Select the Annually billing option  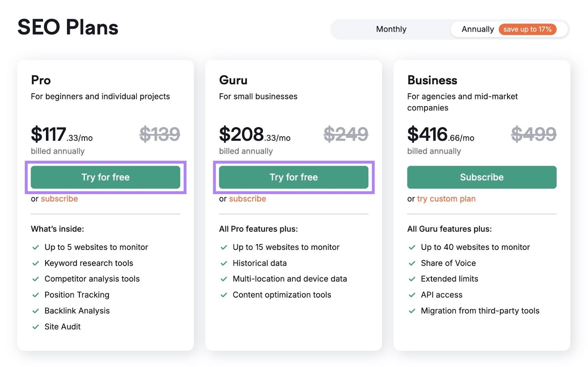[x=477, y=29]
